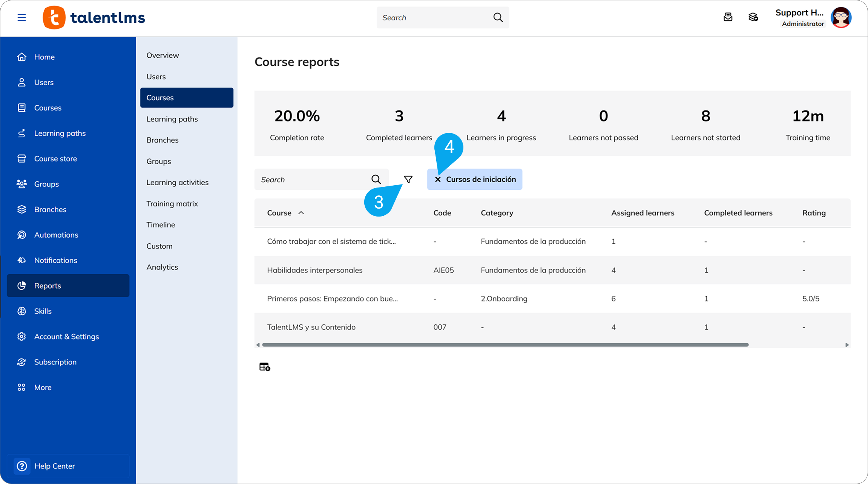Click the mass actions table icon
This screenshot has height=484, width=868.
coord(265,367)
